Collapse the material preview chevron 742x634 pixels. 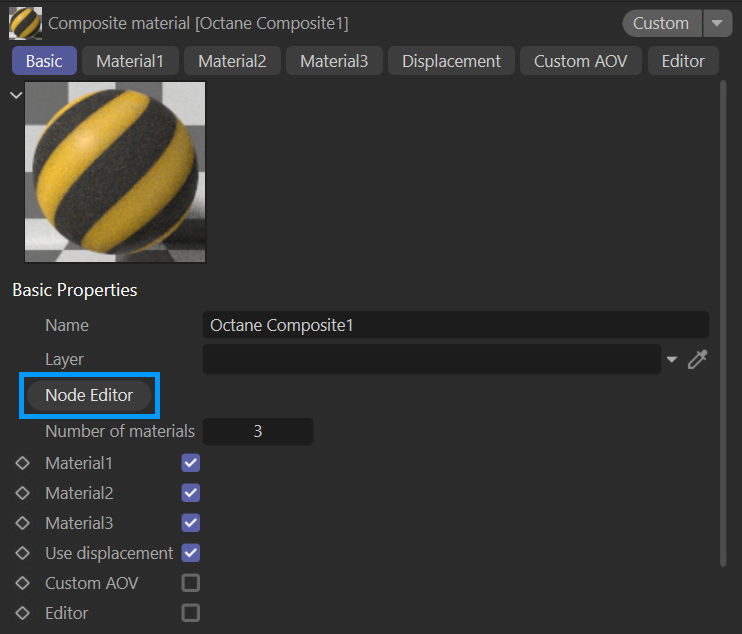click(x=15, y=95)
